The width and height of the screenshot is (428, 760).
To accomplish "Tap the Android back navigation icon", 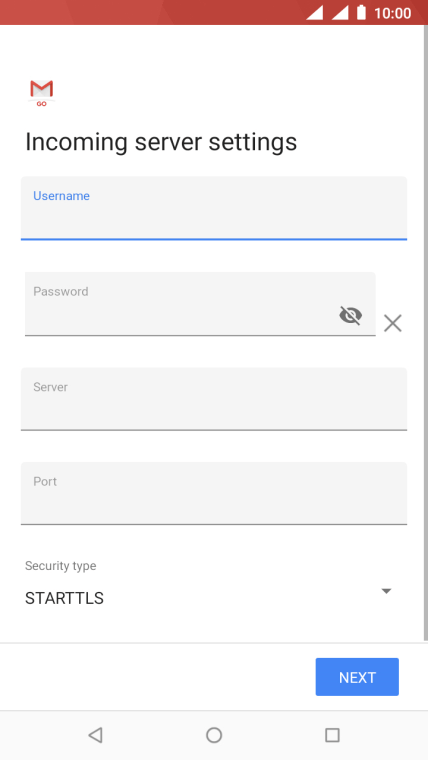I will coord(95,735).
